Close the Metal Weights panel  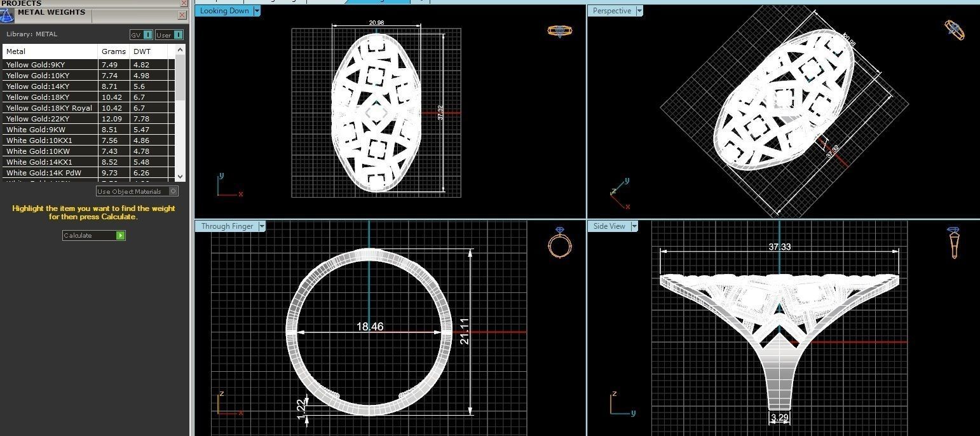point(182,15)
